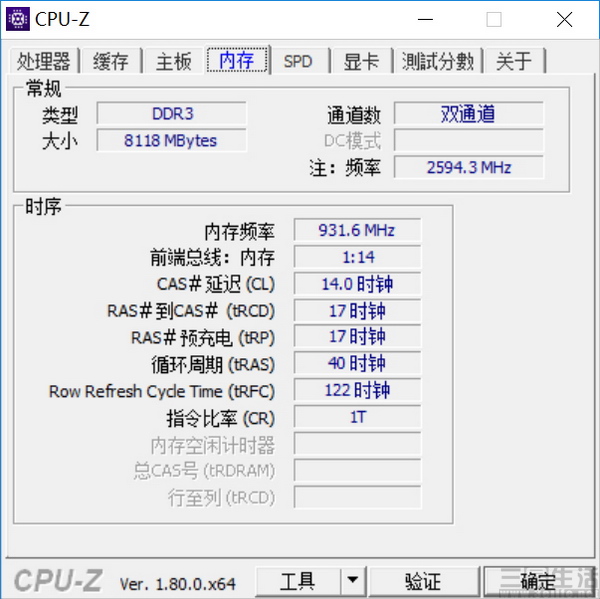
Task: Click the 内存频率 label
Action: tap(240, 232)
